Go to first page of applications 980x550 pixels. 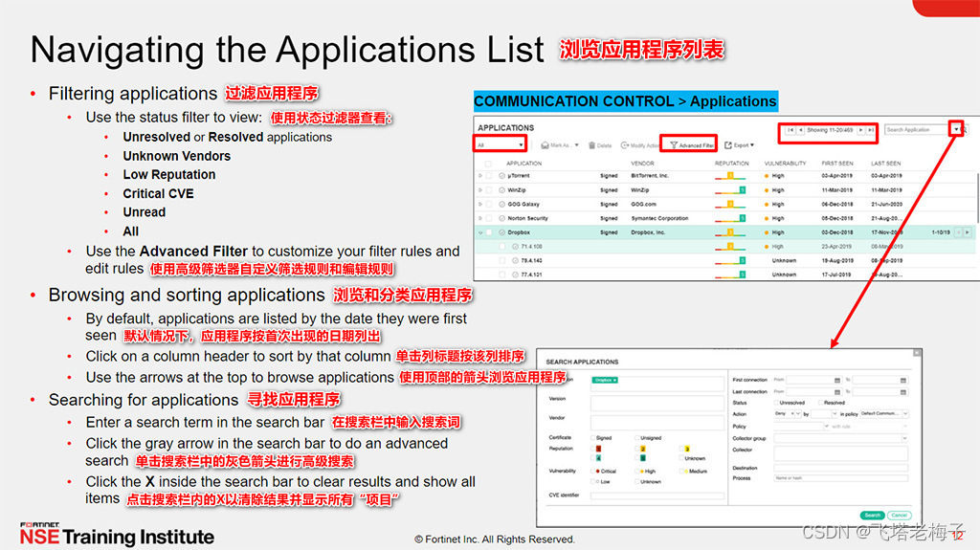[x=791, y=130]
